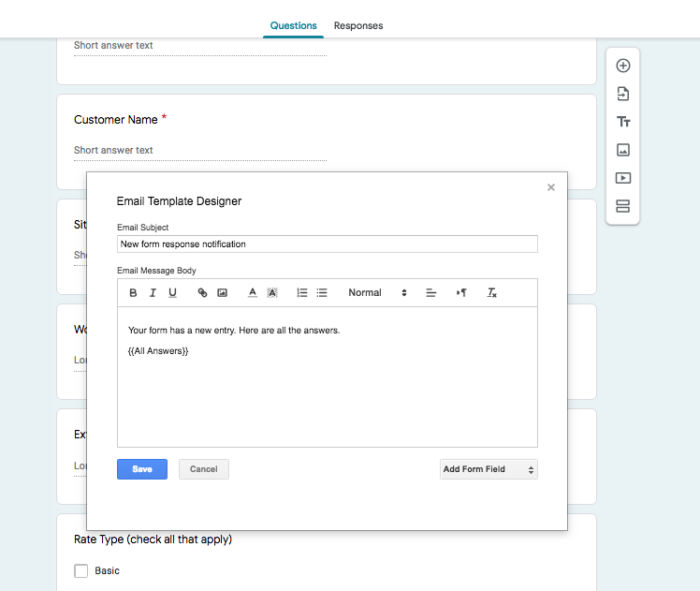Viewport: 700px width, 591px height.
Task: Add a video from the side toolbar
Action: pyautogui.click(x=623, y=178)
